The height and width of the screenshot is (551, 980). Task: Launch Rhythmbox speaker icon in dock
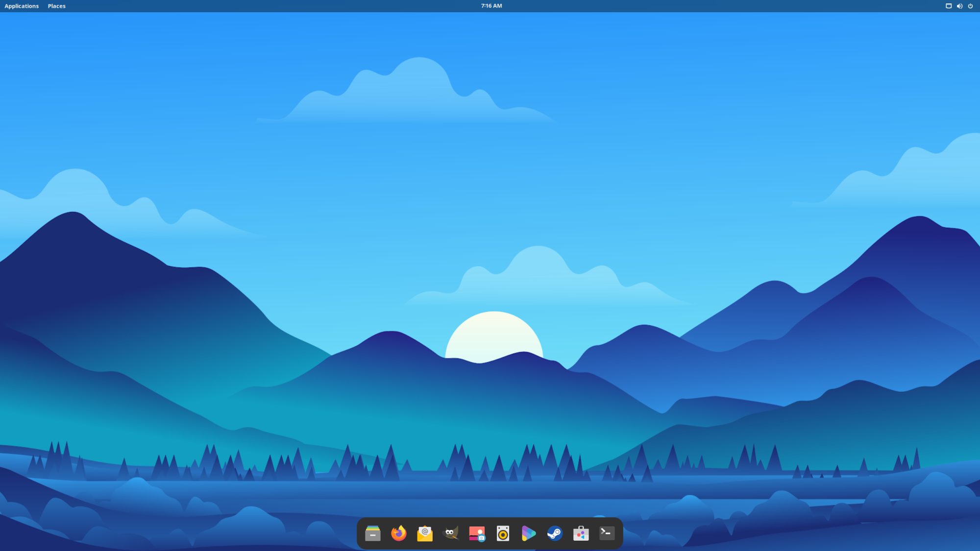(503, 533)
